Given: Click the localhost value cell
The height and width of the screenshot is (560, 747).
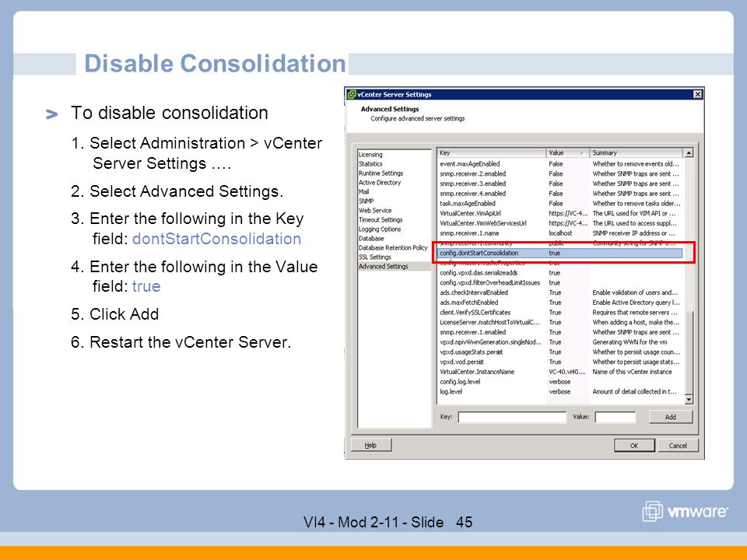Looking at the screenshot, I should [560, 233].
